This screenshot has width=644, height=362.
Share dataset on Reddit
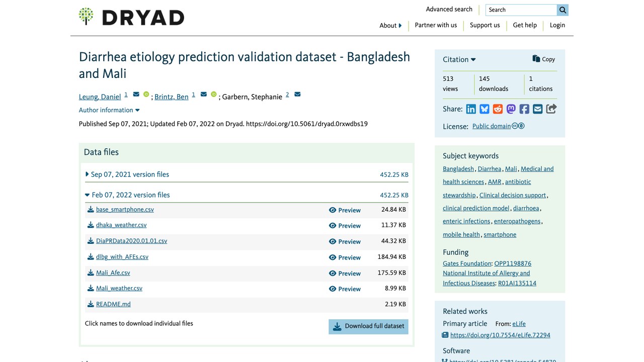click(498, 109)
